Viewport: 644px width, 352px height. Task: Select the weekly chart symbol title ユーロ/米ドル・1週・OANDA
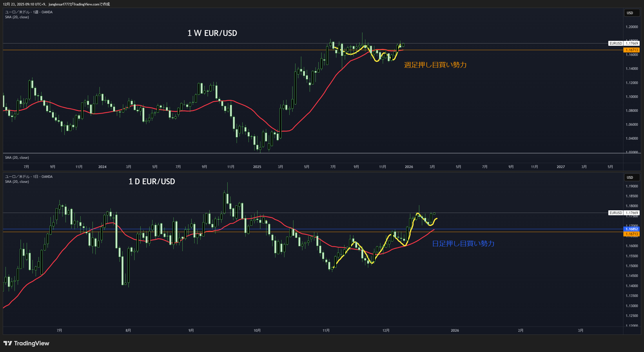point(29,12)
